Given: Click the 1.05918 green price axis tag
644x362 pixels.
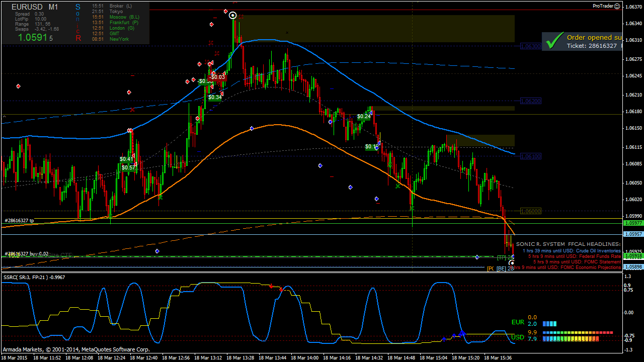Looking at the screenshot, I should point(633,256).
